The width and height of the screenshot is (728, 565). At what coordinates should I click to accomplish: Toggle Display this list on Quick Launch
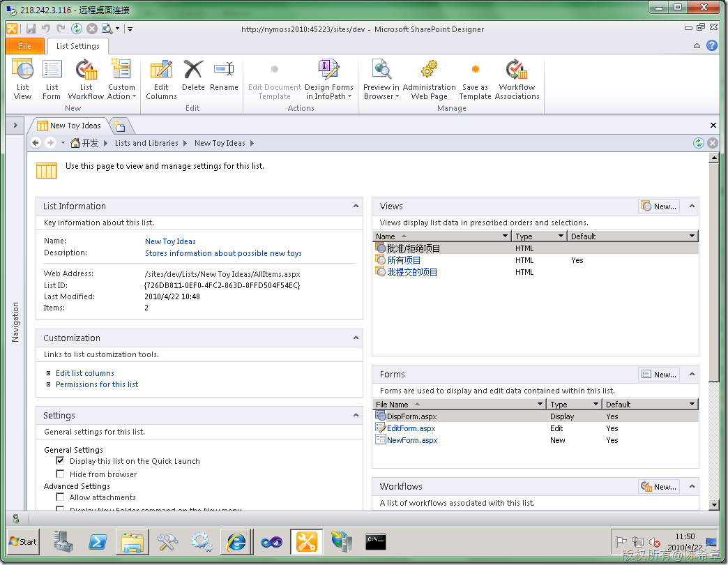[60, 460]
